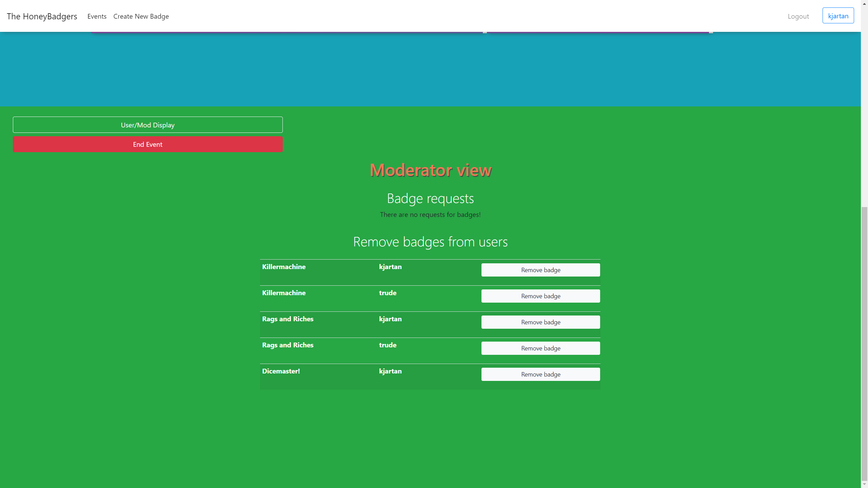Remove Killermachine badge from trude
This screenshot has height=488, width=868.
(540, 296)
